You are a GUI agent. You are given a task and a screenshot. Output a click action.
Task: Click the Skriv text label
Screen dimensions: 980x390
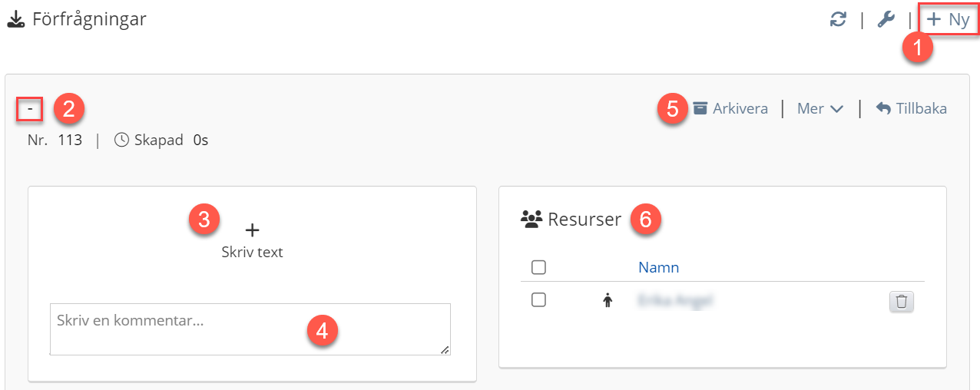point(252,252)
